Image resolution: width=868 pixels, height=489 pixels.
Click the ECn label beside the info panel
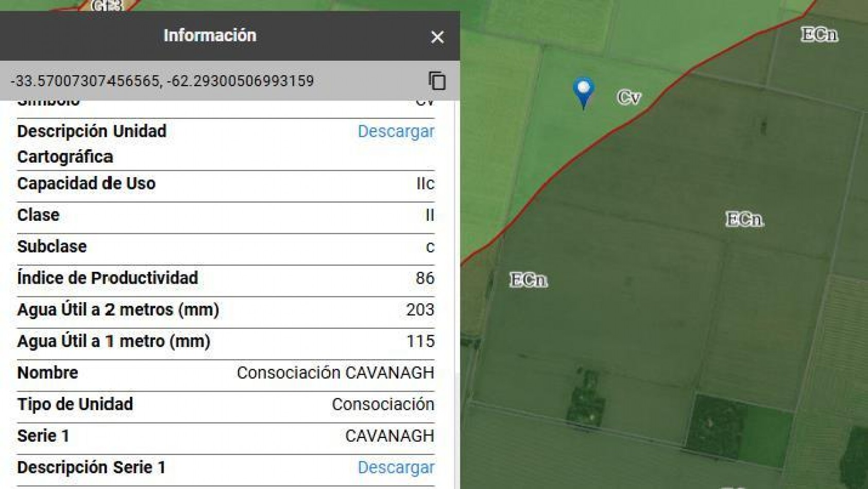(x=529, y=280)
